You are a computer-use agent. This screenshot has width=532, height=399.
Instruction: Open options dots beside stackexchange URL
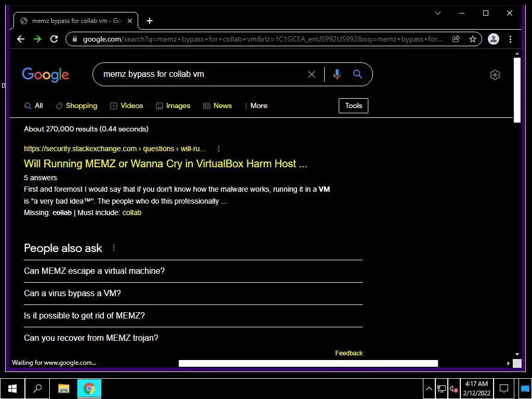click(x=219, y=149)
